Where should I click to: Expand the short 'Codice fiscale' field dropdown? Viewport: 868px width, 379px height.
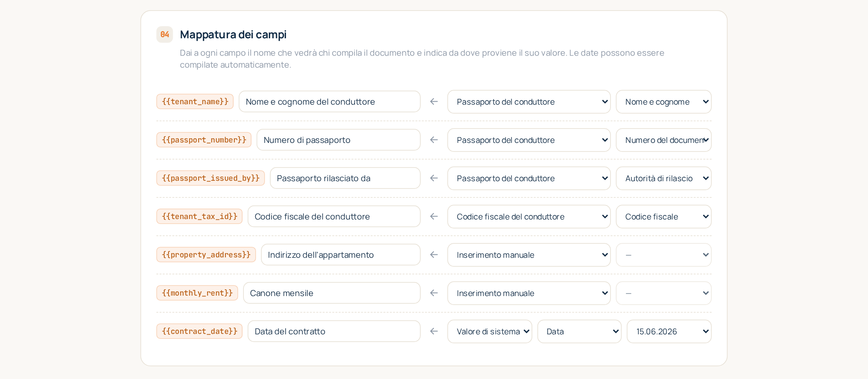(664, 217)
